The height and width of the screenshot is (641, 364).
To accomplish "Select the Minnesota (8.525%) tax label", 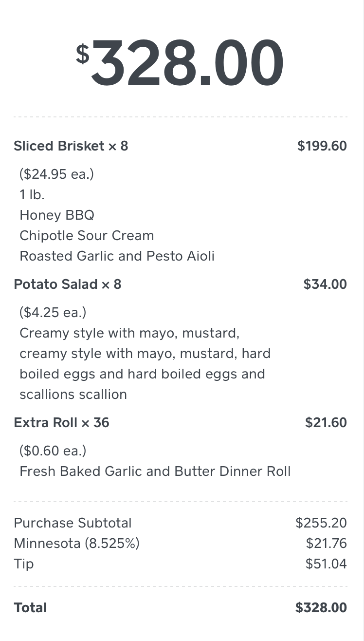I will pyautogui.click(x=77, y=544).
